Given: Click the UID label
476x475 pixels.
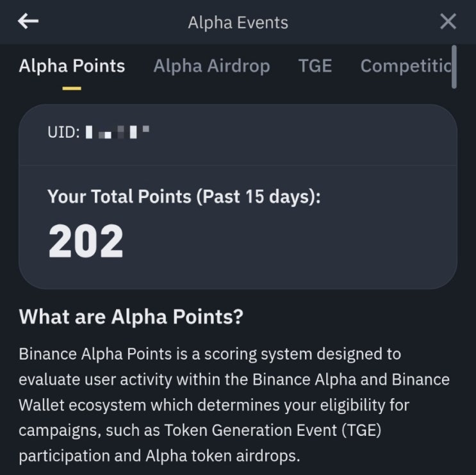Looking at the screenshot, I should [x=63, y=133].
